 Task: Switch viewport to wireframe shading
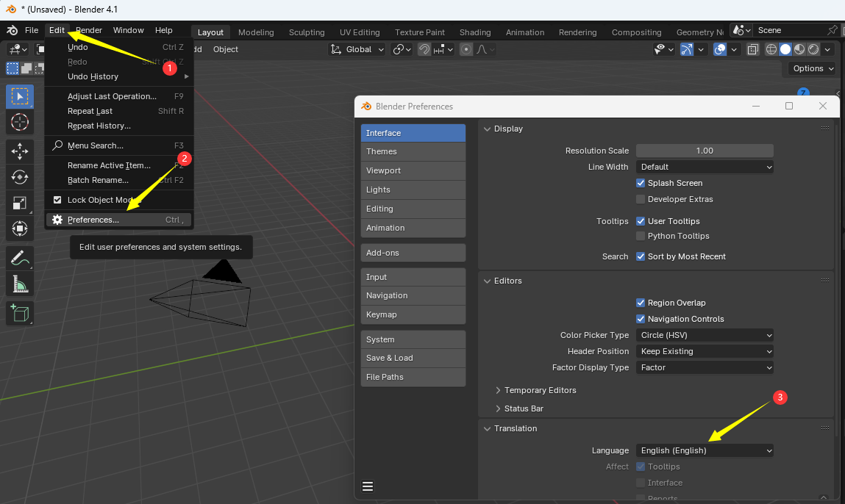(x=772, y=48)
